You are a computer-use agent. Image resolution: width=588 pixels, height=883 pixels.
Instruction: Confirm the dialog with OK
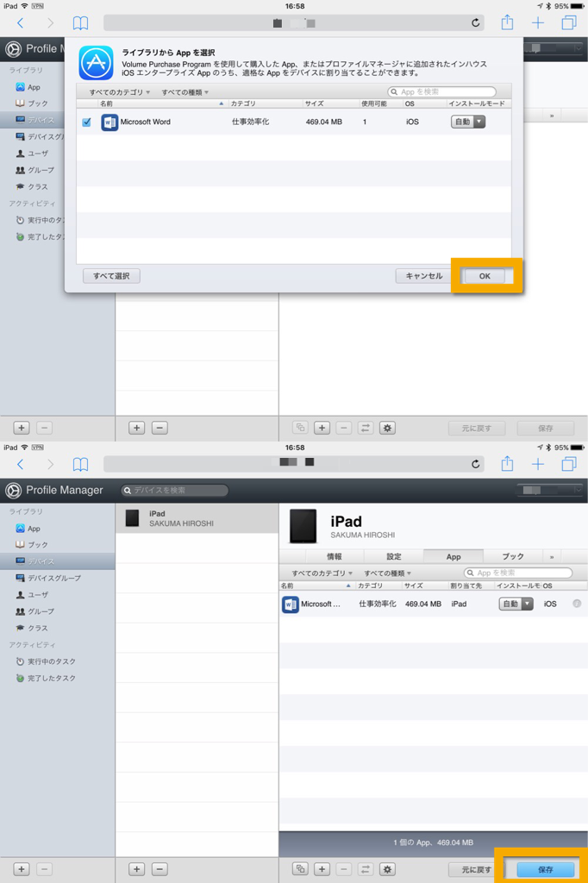[485, 276]
